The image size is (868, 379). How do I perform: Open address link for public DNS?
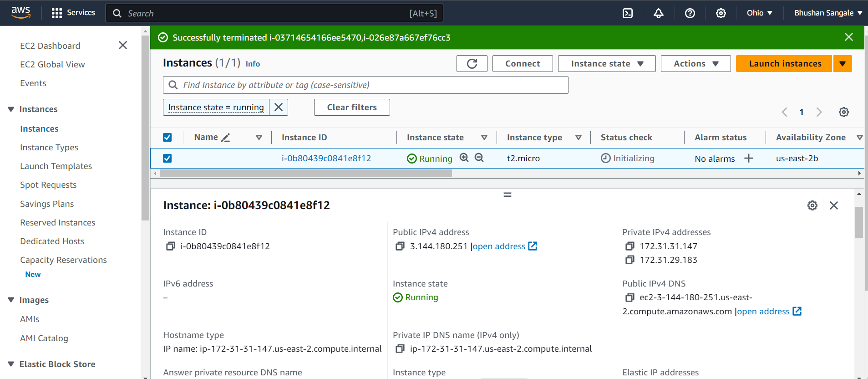pos(769,311)
